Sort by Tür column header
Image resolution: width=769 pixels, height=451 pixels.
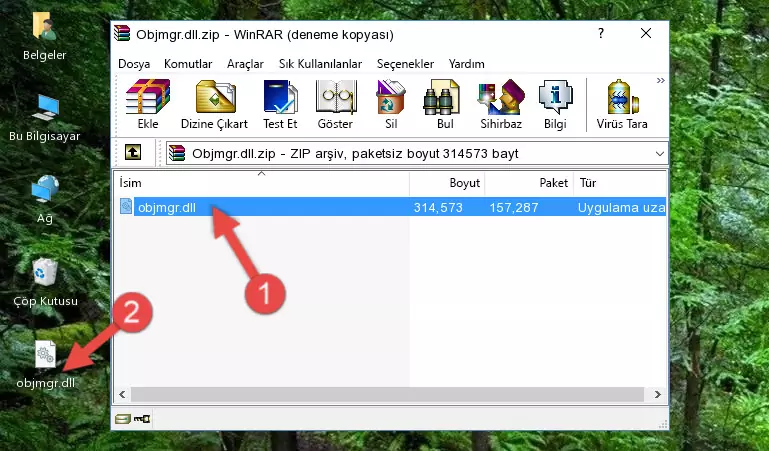(620, 183)
